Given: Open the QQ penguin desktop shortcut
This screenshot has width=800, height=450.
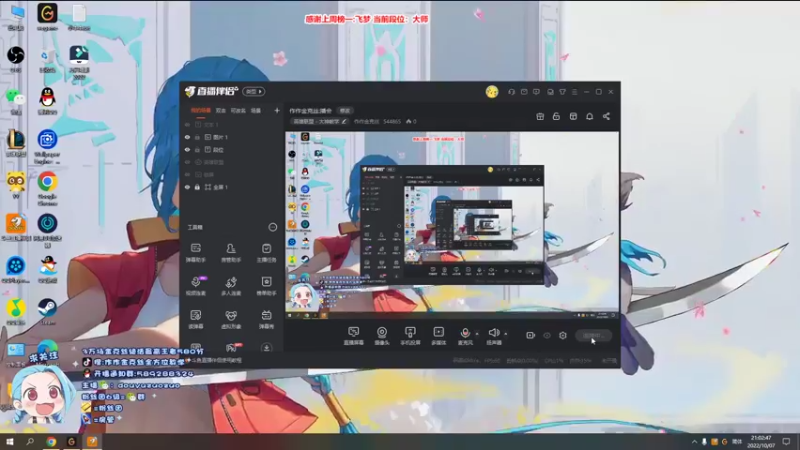Looking at the screenshot, I should (x=47, y=101).
